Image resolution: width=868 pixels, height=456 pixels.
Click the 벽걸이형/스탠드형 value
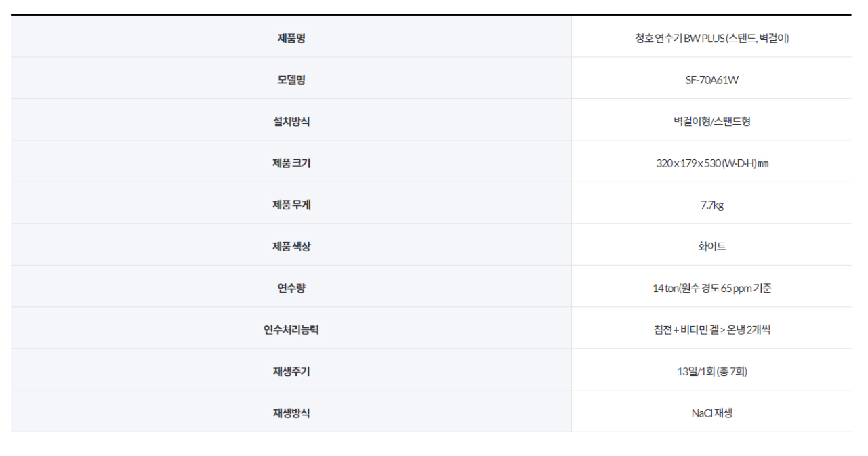711,122
